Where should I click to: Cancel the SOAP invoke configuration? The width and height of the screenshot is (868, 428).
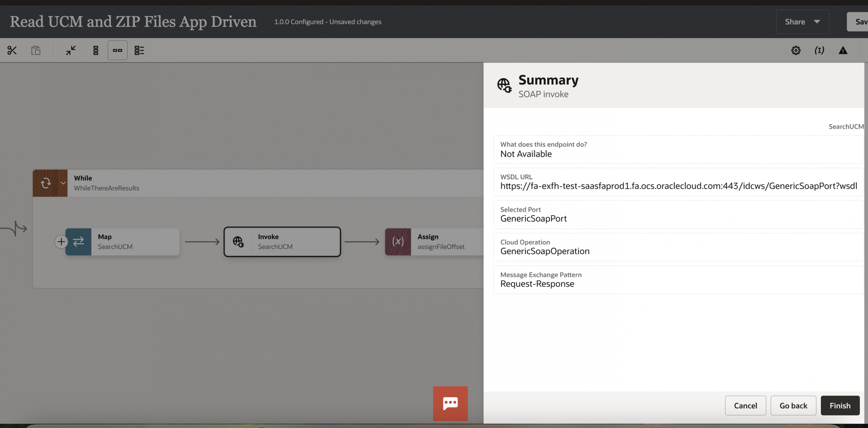(745, 405)
